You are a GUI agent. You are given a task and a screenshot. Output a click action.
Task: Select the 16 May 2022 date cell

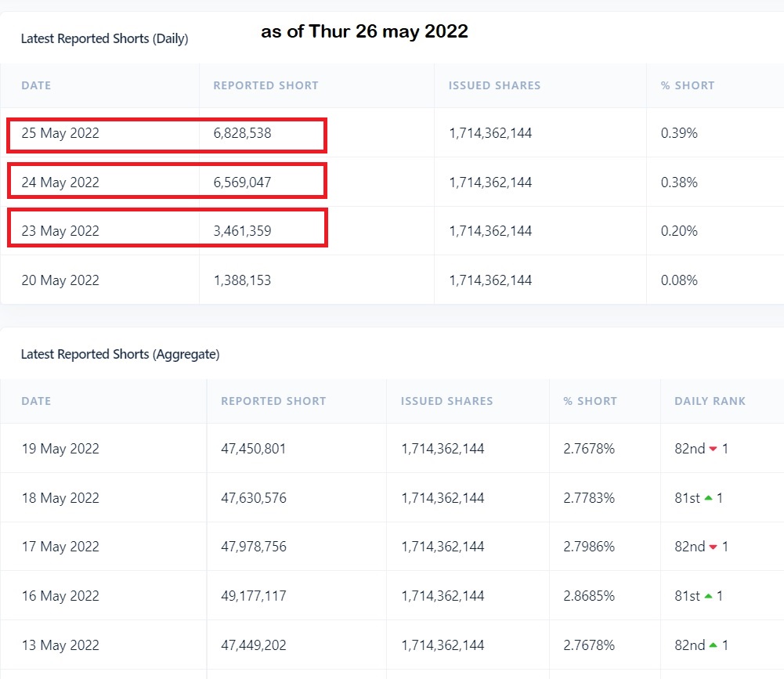[60, 596]
